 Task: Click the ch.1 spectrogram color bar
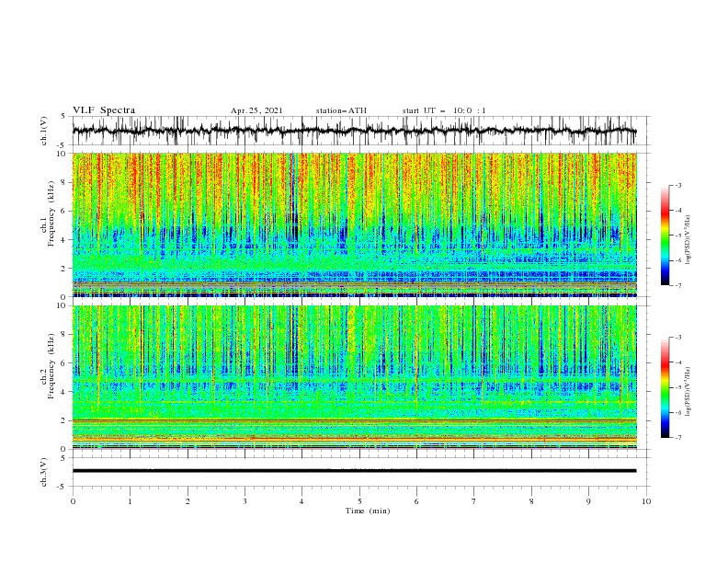pyautogui.click(x=665, y=236)
